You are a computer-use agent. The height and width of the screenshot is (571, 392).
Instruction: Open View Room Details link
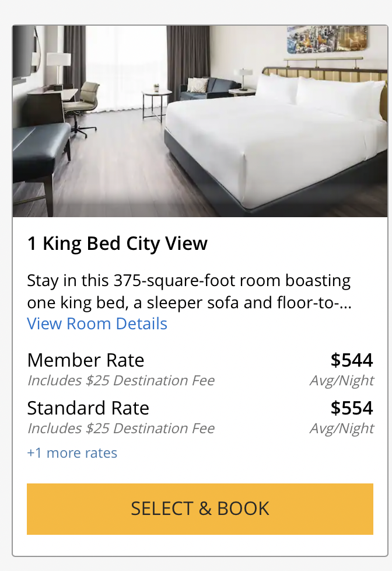[97, 323]
